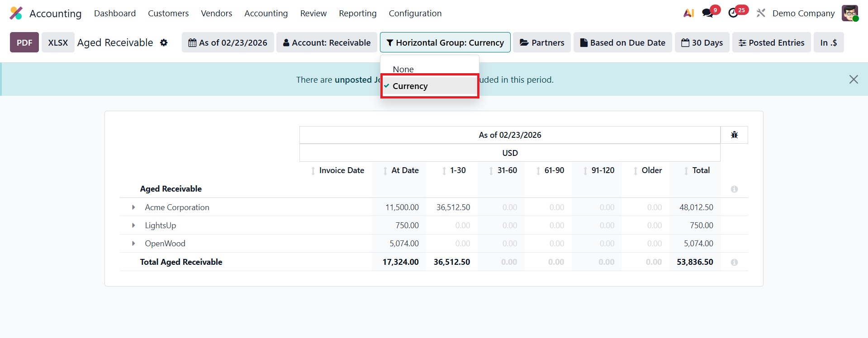Click Acme Corporation At Date 11,500.00
Screen dimensions: 868x338
(402, 207)
